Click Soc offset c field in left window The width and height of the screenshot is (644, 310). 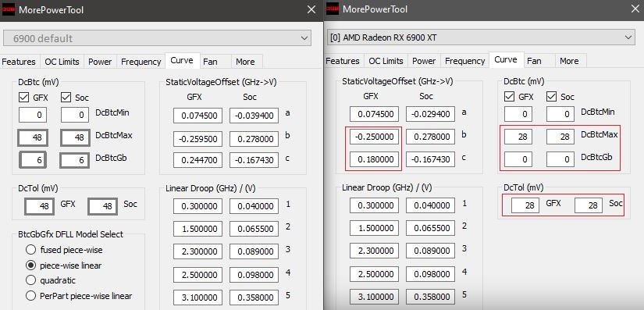pyautogui.click(x=254, y=160)
